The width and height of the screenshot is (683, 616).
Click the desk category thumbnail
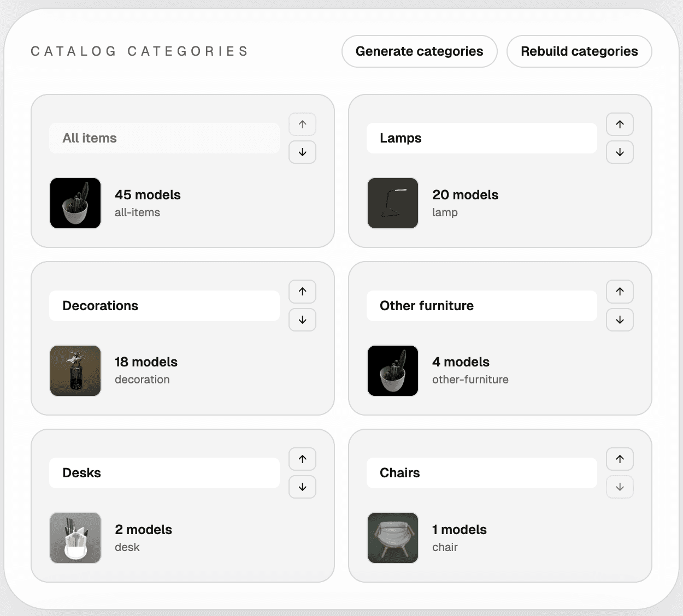(75, 538)
